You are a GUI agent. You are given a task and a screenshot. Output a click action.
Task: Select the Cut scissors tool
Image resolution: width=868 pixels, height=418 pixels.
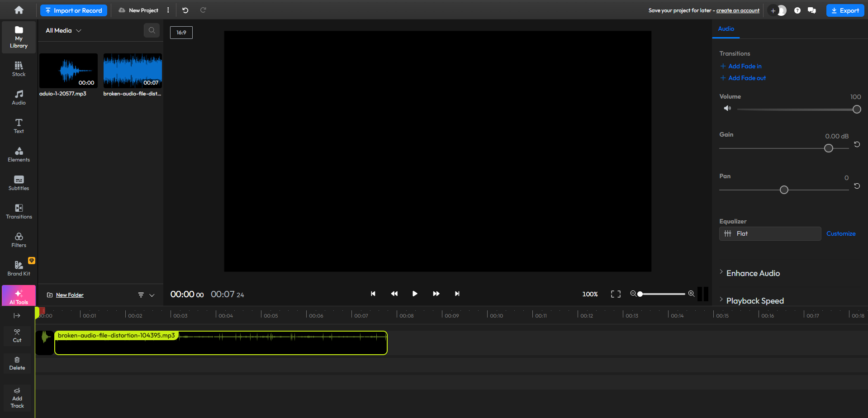point(17,336)
